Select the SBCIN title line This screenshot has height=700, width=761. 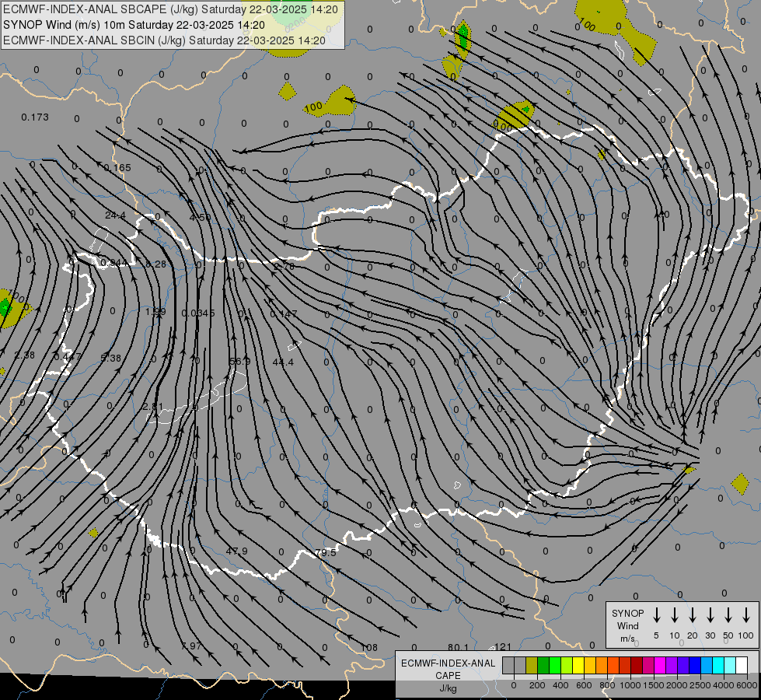(x=164, y=40)
